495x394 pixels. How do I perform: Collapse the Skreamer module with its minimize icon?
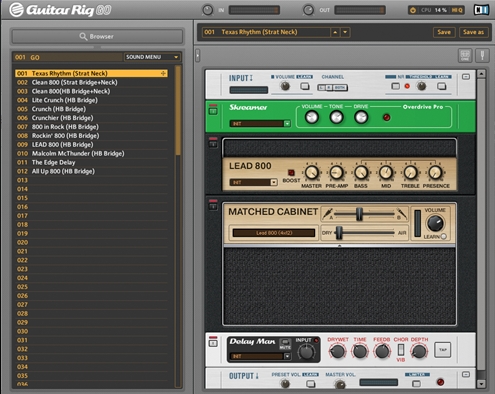tap(213, 111)
